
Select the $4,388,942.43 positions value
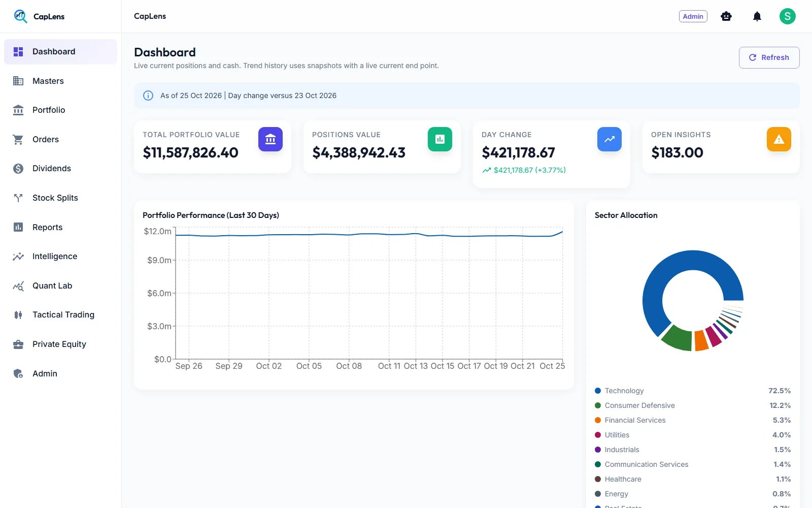[x=359, y=152]
